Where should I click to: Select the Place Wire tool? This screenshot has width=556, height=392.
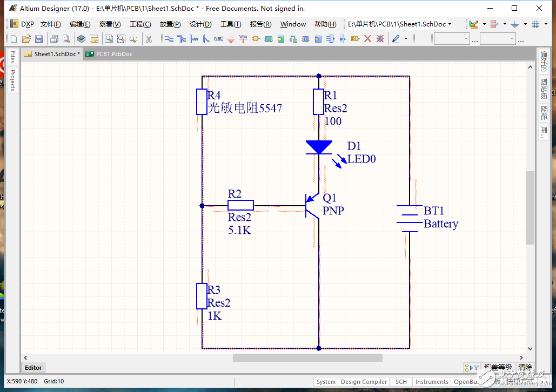(x=169, y=39)
